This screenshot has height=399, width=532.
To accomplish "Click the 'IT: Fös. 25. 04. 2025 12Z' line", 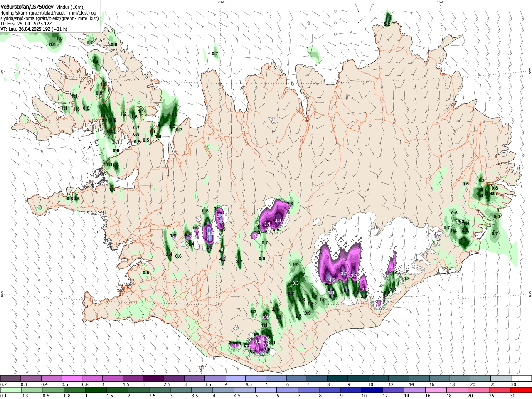I will (x=26, y=24).
